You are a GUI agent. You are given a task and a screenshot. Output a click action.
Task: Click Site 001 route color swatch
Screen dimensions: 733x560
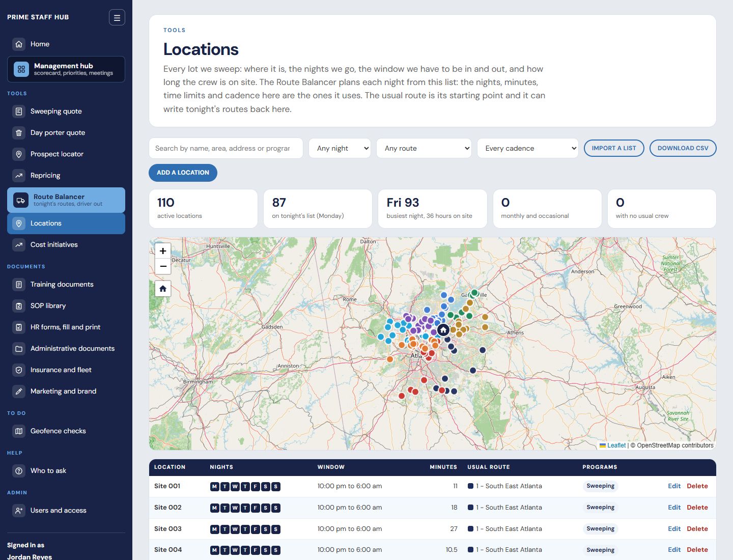click(x=470, y=486)
